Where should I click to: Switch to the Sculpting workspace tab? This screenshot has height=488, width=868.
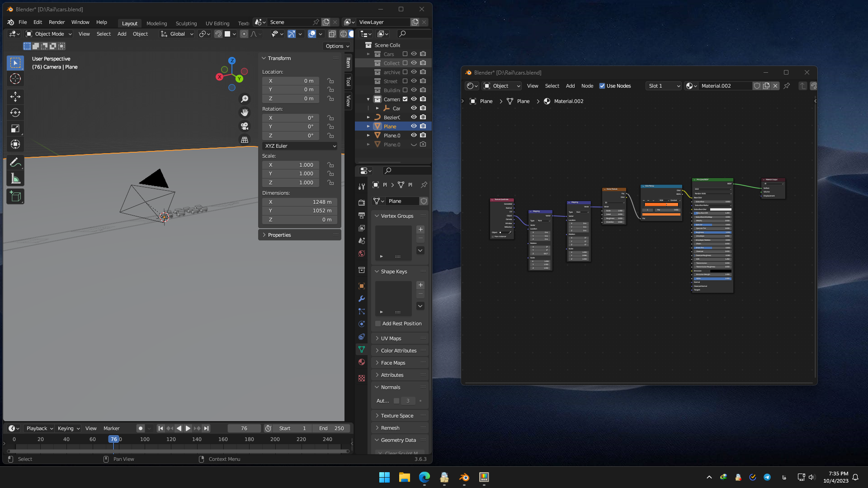pos(186,23)
